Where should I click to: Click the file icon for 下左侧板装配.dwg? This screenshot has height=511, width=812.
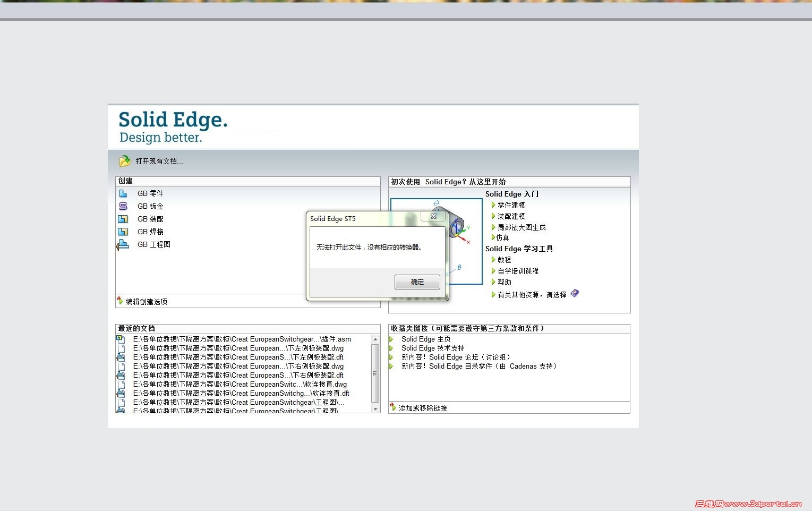coord(121,348)
